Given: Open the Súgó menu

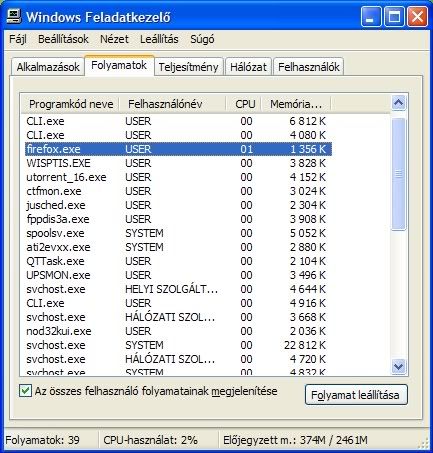Looking at the screenshot, I should point(202,39).
